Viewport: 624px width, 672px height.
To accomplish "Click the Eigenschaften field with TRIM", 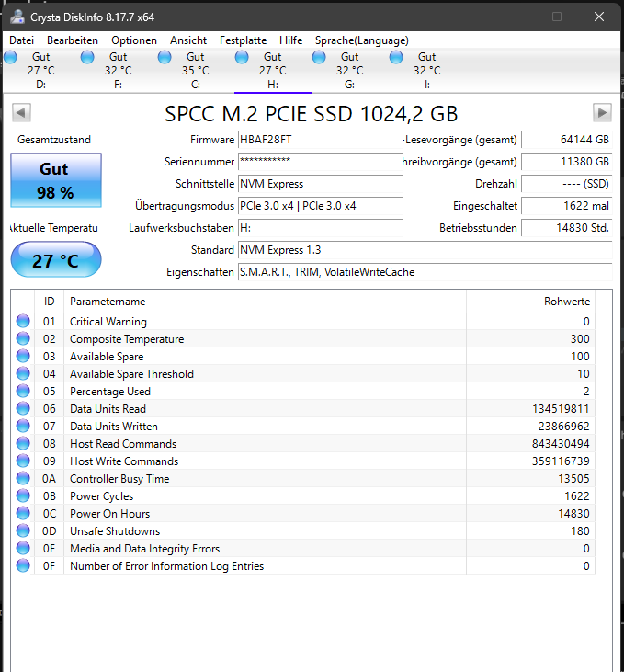I will pyautogui.click(x=425, y=272).
